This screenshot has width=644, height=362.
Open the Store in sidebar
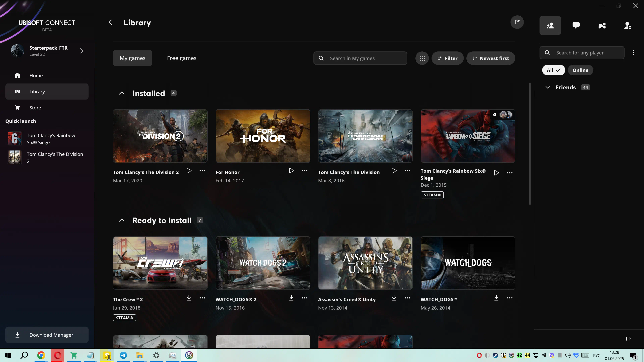[47, 108]
